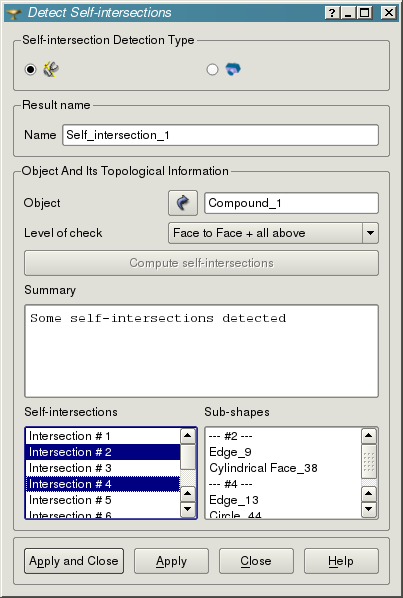Click the Face to Face combo box
Viewport: 403px width, 598px height.
pos(273,233)
